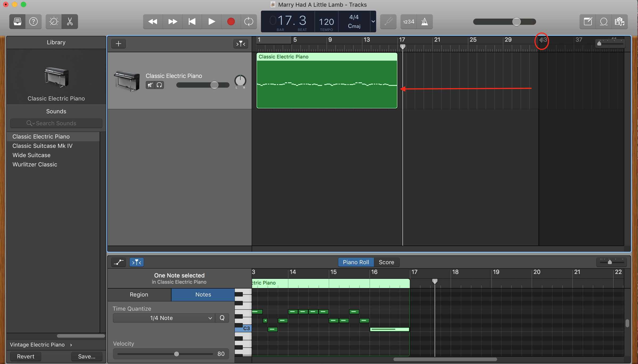Add a new track with plus button

click(119, 44)
